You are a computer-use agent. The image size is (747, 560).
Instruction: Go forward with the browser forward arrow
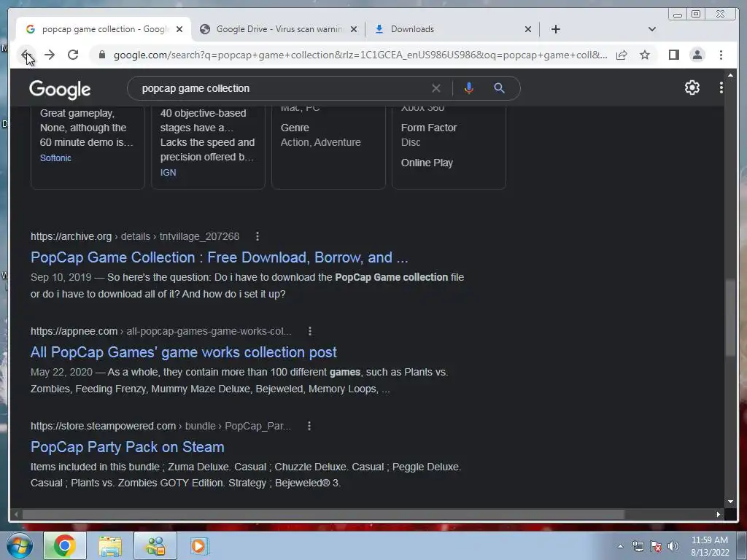pos(50,55)
